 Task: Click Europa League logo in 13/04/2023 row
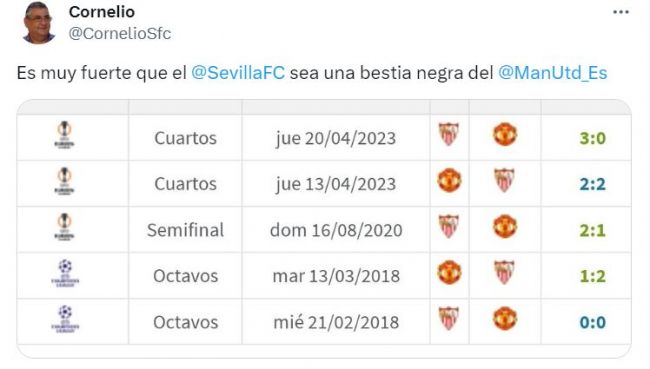(x=65, y=180)
